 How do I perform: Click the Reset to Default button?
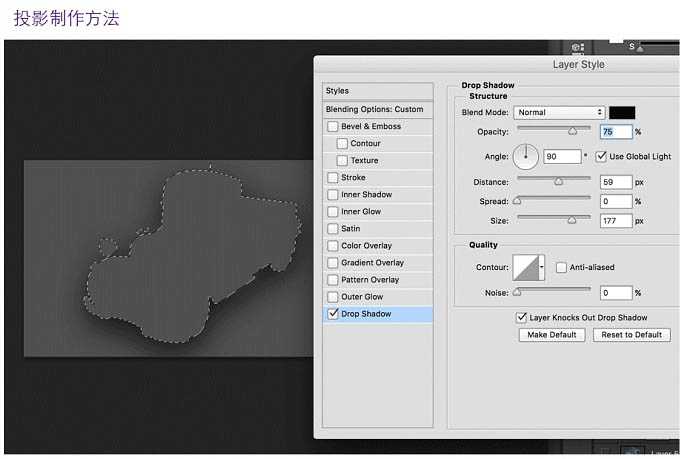point(632,335)
